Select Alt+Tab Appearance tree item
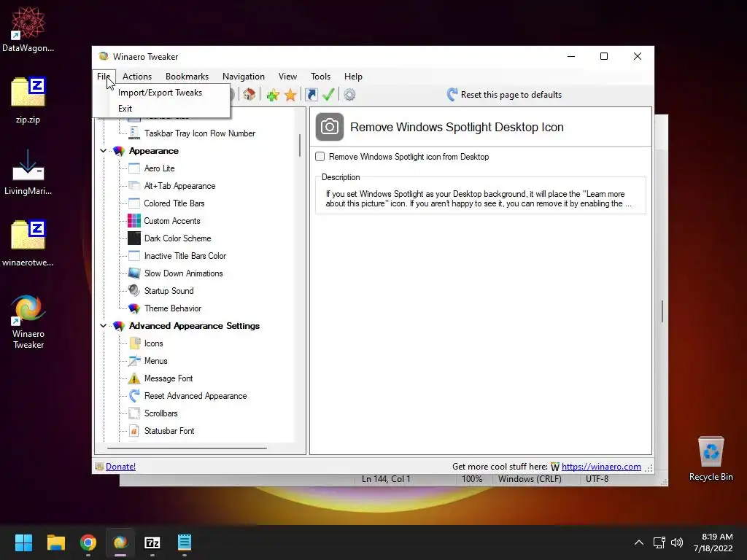Viewport: 747px width, 560px height. point(179,186)
